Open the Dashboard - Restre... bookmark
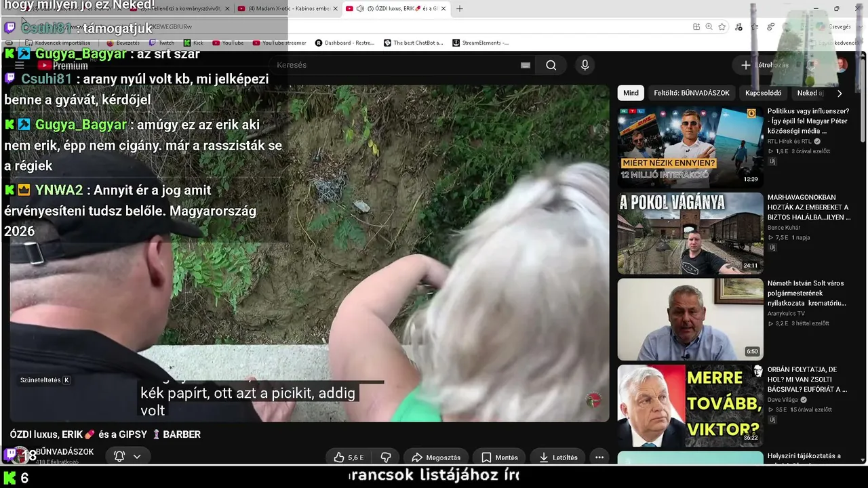Screen dimensions: 868x488 344,43
